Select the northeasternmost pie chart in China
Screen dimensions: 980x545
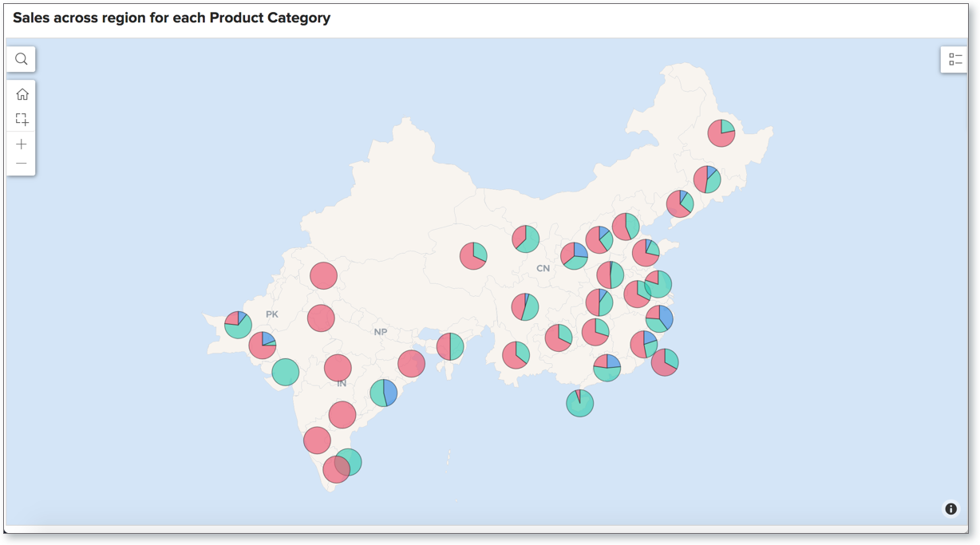click(x=721, y=133)
